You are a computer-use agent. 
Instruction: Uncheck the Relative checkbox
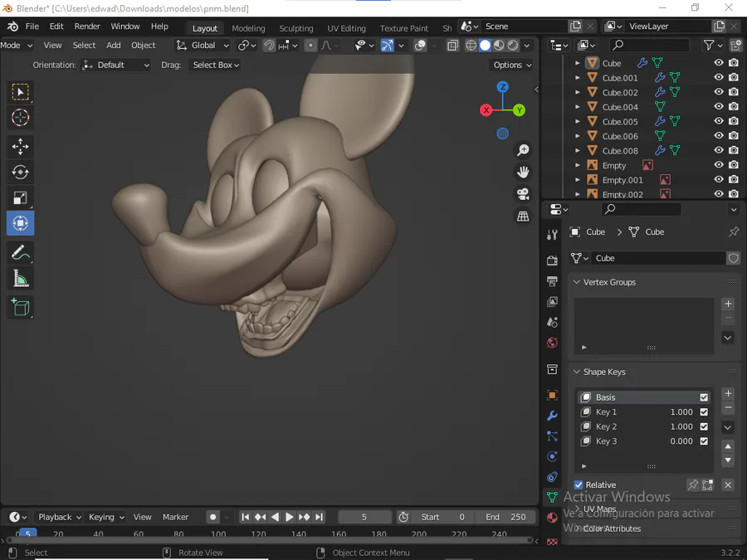pyautogui.click(x=579, y=485)
